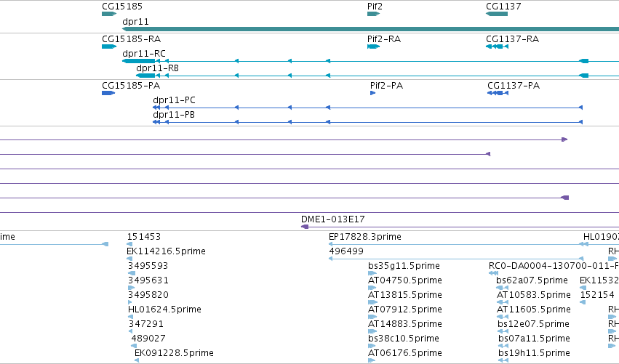Click the DME1-013E17 feature label
This screenshot has height=364, width=619.
[333, 219]
